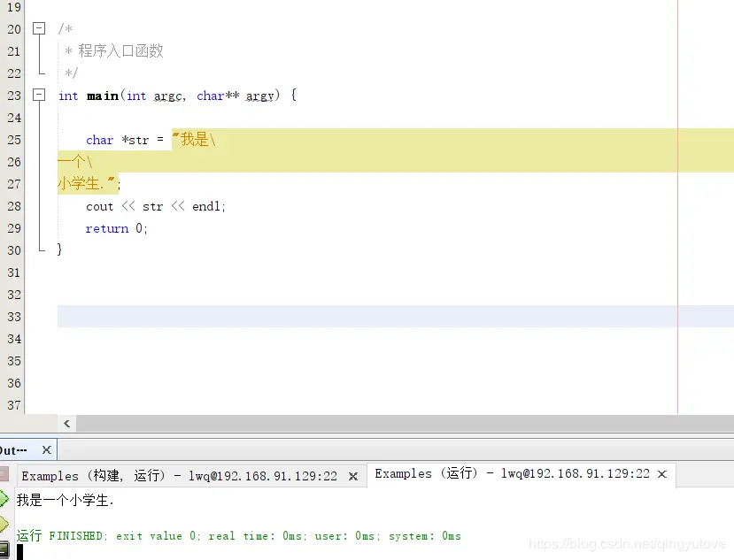Click line number 30 in the gutter
Screen dimensions: 734x560
pos(14,250)
